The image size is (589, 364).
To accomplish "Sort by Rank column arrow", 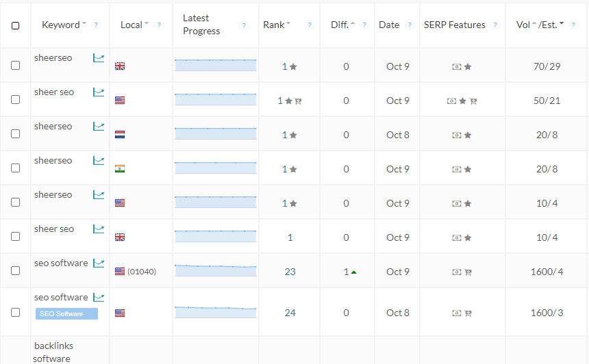I will click(288, 23).
